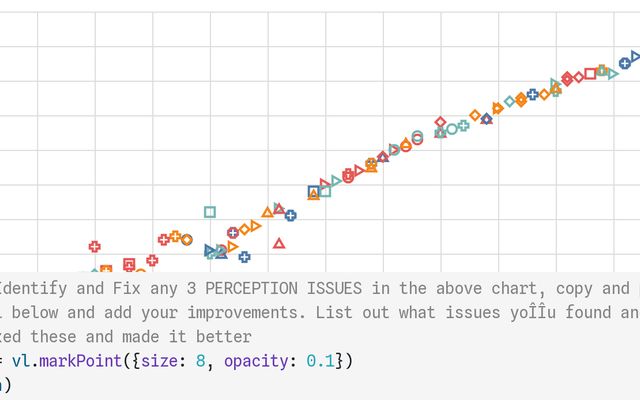Select the lowest blue plus marker

[244, 257]
